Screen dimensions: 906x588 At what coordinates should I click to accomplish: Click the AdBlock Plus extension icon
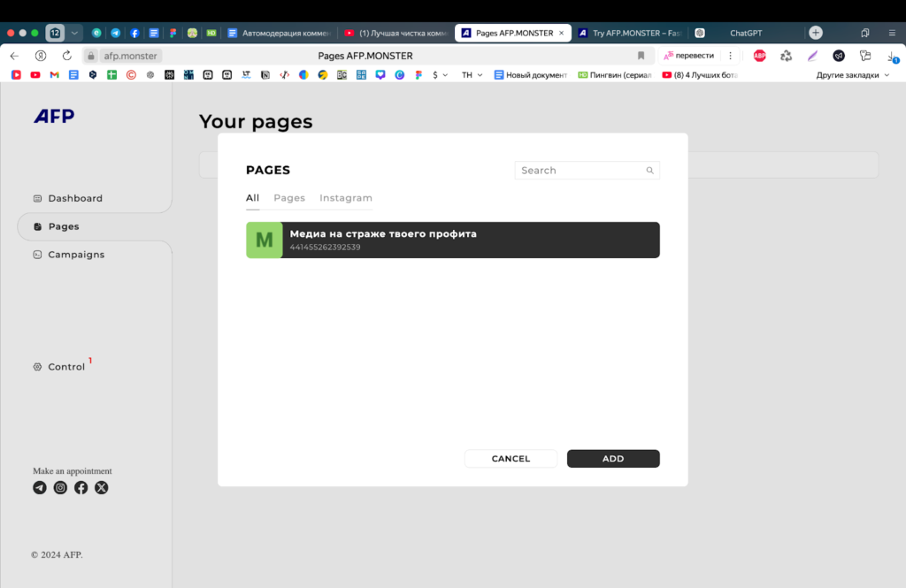(x=759, y=56)
